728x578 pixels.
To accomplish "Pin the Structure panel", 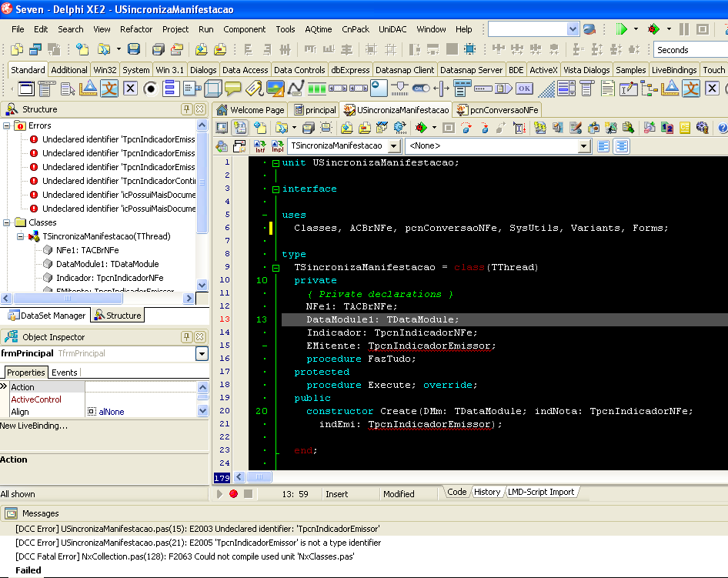I will [187, 109].
